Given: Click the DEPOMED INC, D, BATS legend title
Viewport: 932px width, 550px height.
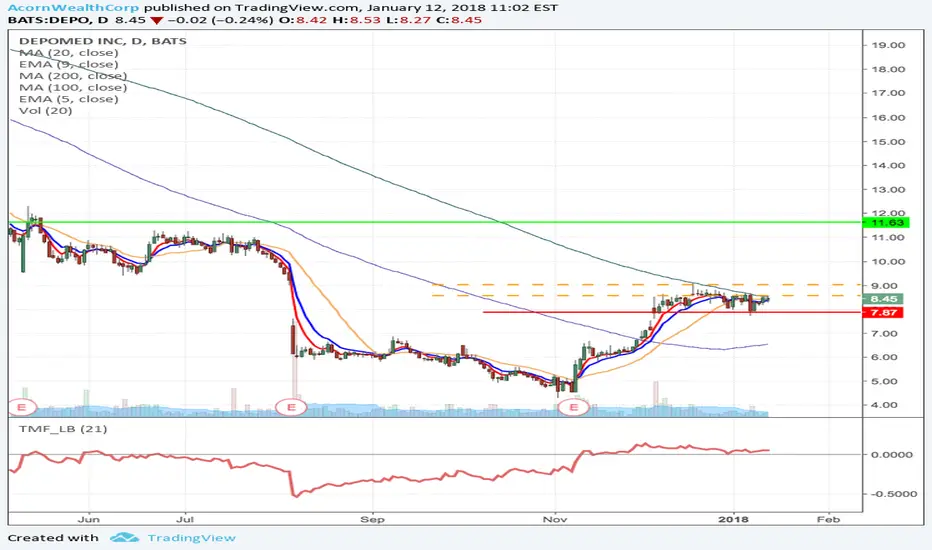Looking at the screenshot, I should (x=103, y=41).
